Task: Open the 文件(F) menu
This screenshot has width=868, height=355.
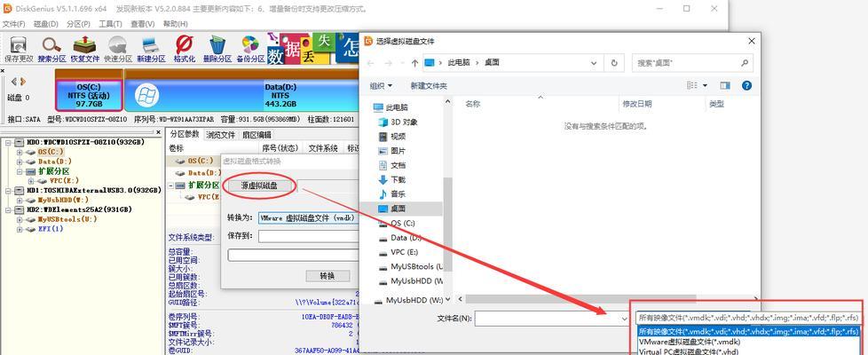Action: click(x=14, y=24)
